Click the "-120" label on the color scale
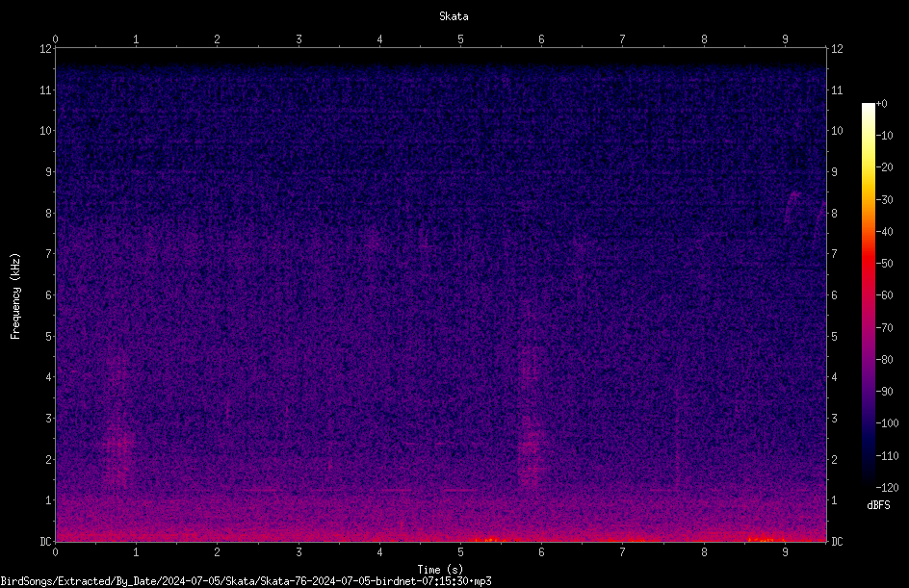Screen dimensions: 909x588 click(x=888, y=488)
